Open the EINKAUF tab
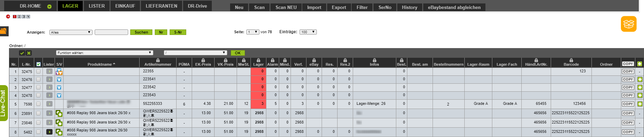 tap(125, 6)
